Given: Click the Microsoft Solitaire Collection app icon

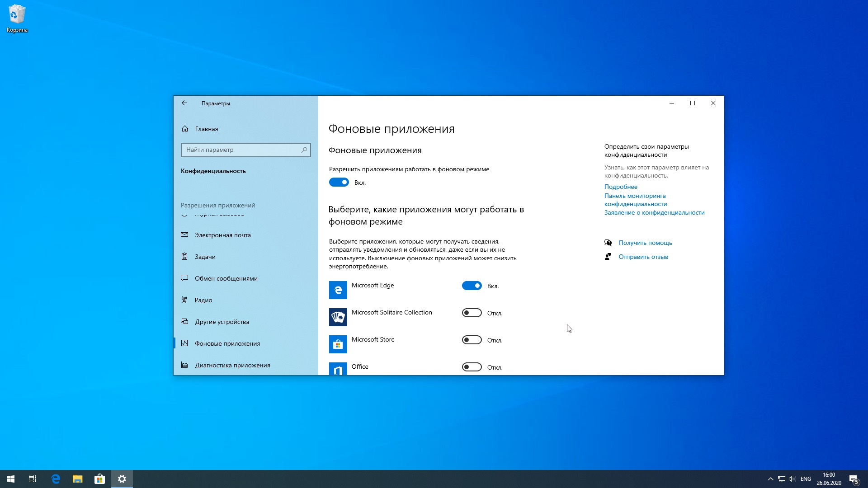Looking at the screenshot, I should [x=338, y=317].
